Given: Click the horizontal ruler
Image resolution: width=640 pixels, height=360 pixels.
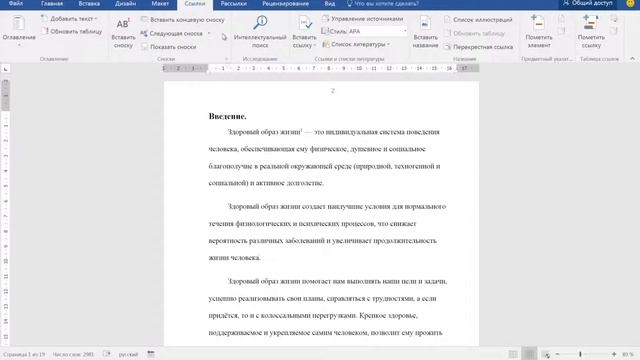Looking at the screenshot, I should point(320,68).
